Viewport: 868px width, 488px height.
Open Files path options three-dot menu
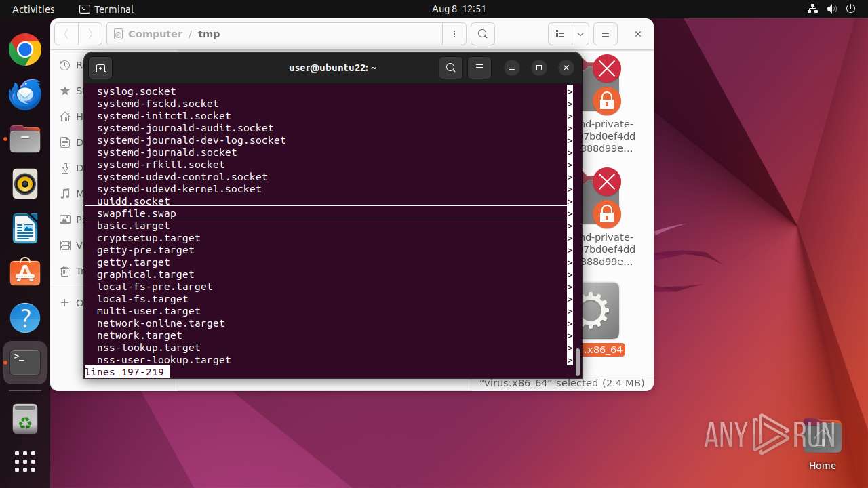click(454, 34)
